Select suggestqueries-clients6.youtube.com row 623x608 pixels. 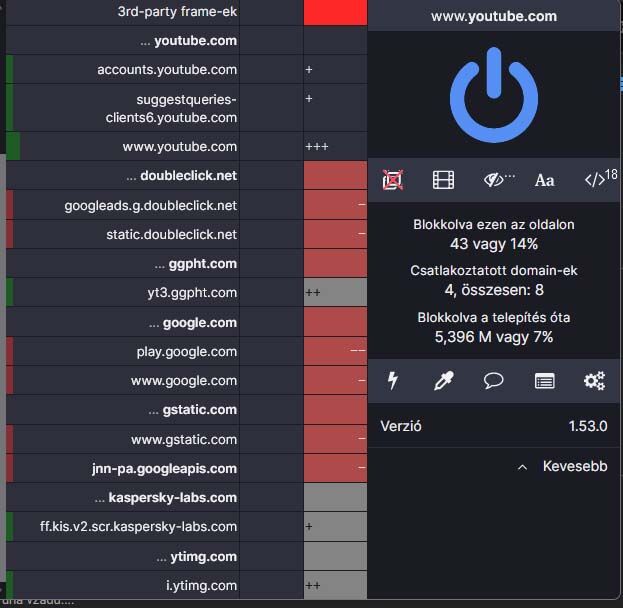[x=123, y=108]
